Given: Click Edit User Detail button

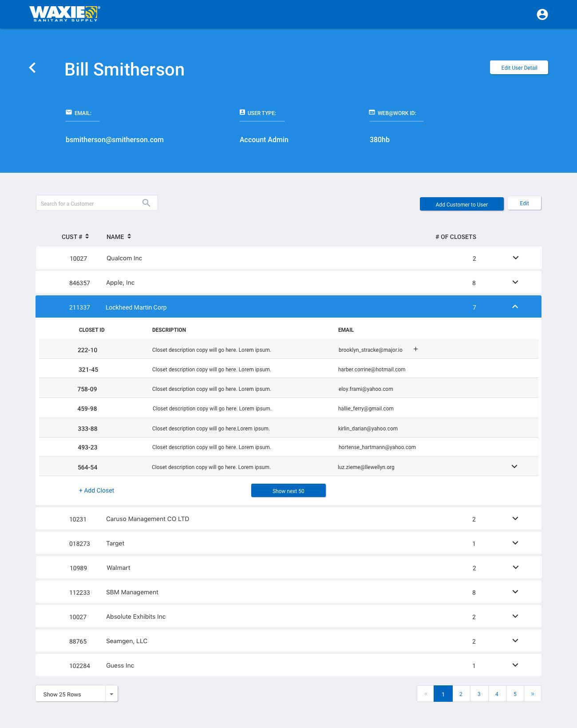Looking at the screenshot, I should click(519, 68).
